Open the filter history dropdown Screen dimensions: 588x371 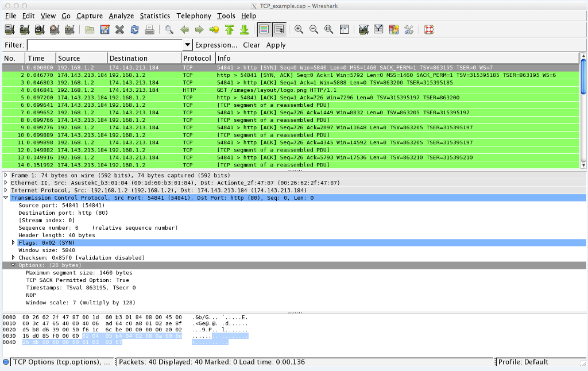188,45
